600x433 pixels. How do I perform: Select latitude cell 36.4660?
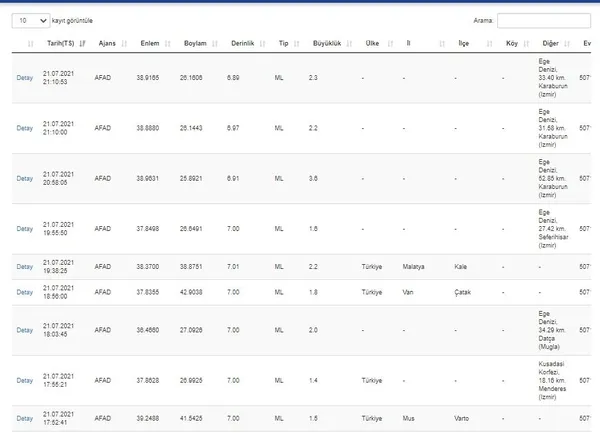[148, 330]
